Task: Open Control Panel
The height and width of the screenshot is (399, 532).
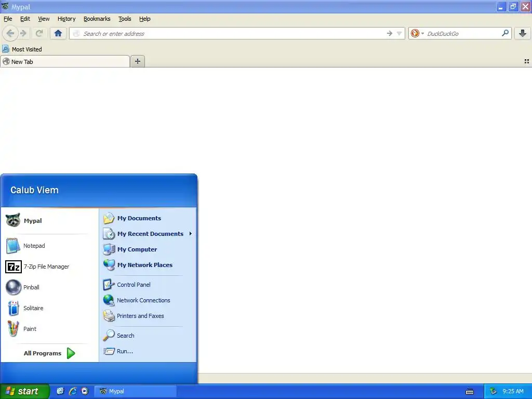Action: point(148,285)
